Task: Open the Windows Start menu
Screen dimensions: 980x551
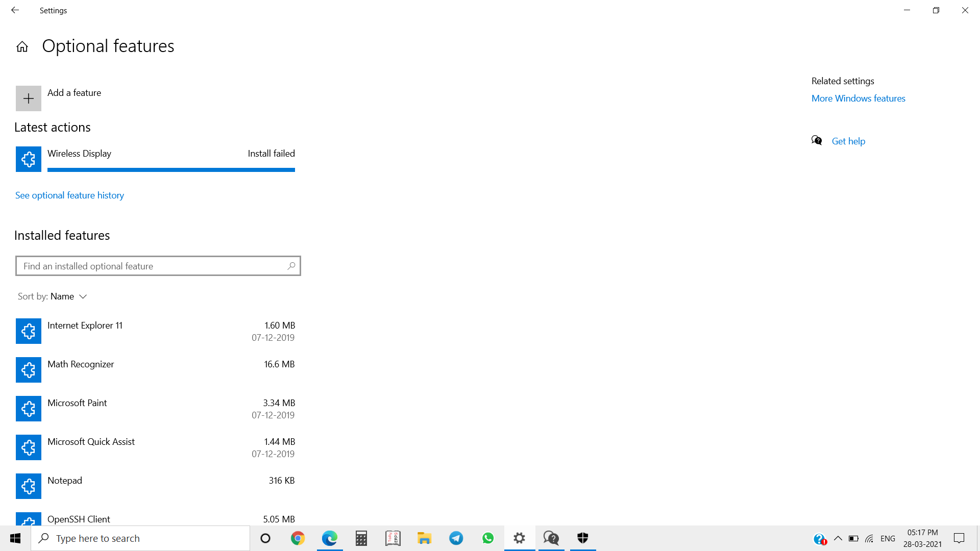Action: [15, 538]
